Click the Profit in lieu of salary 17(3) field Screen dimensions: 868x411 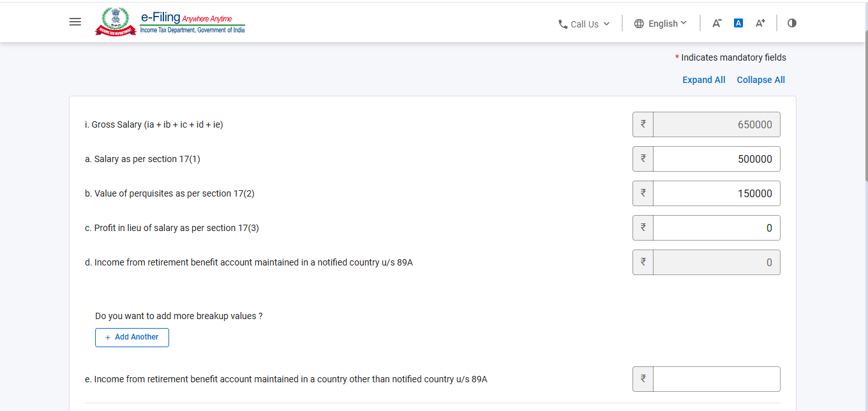coord(716,228)
